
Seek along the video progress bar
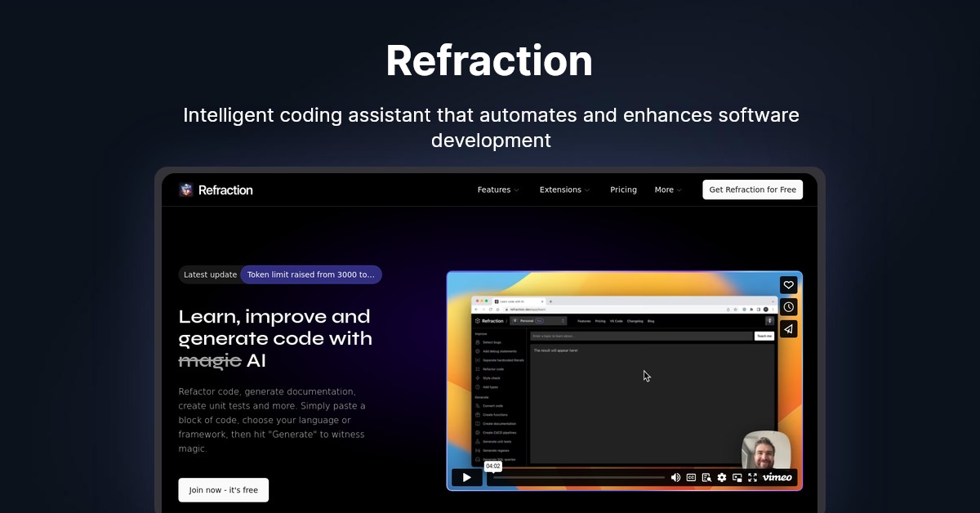[x=578, y=477]
